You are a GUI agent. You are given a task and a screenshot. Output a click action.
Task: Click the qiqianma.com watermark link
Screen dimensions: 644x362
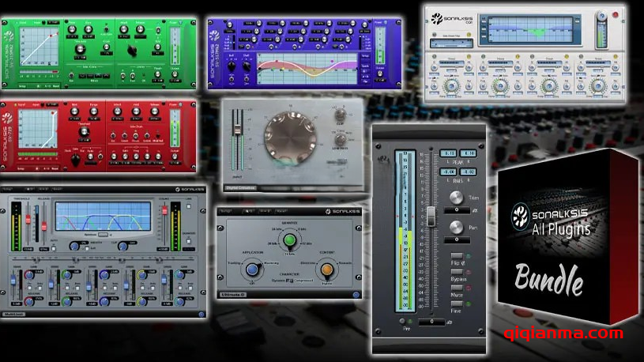pyautogui.click(x=563, y=333)
